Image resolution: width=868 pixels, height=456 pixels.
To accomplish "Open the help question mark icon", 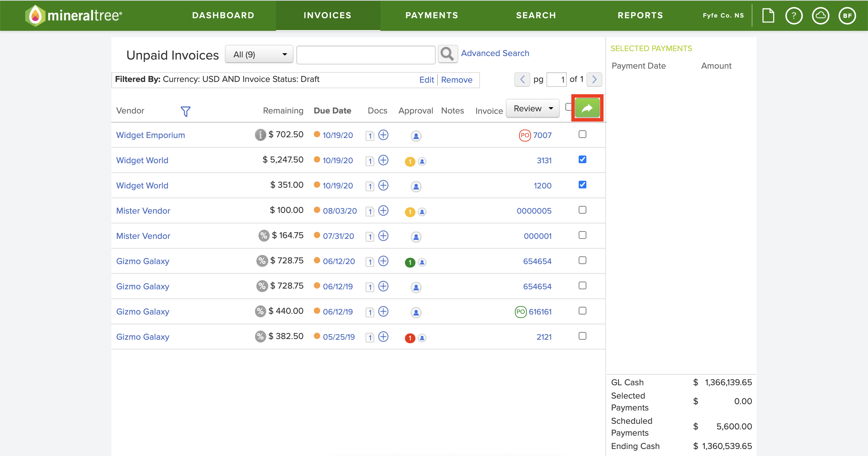I will (794, 15).
